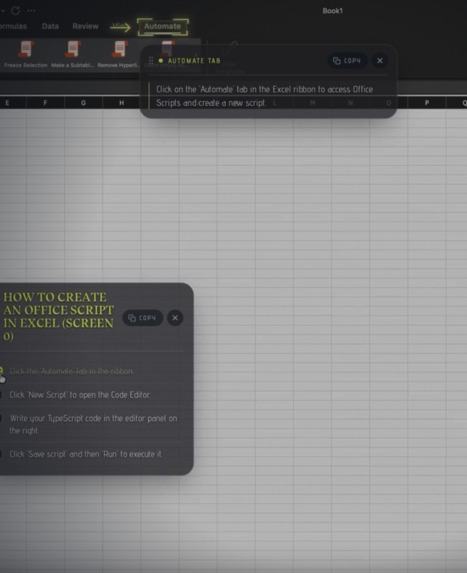The image size is (467, 573).
Task: Select column F header
Action: coord(45,103)
